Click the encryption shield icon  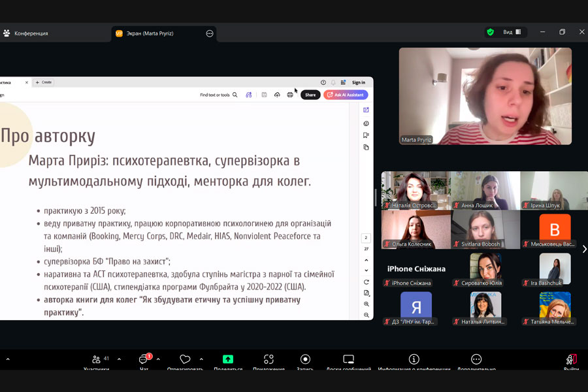click(x=490, y=32)
